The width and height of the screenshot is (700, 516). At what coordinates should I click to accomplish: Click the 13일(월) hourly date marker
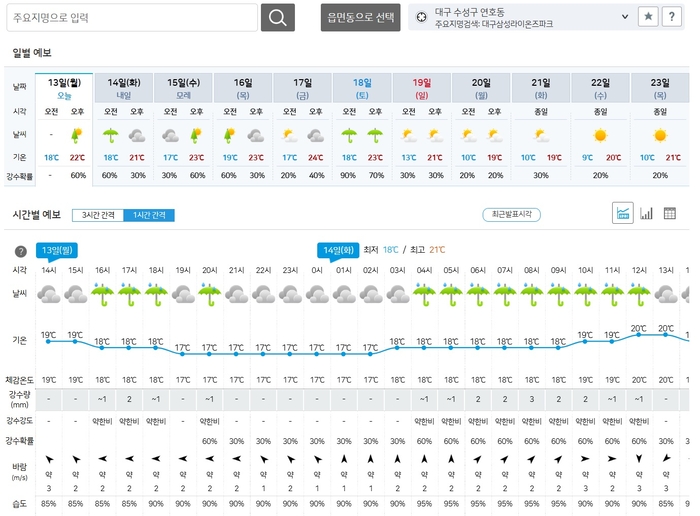pos(58,249)
